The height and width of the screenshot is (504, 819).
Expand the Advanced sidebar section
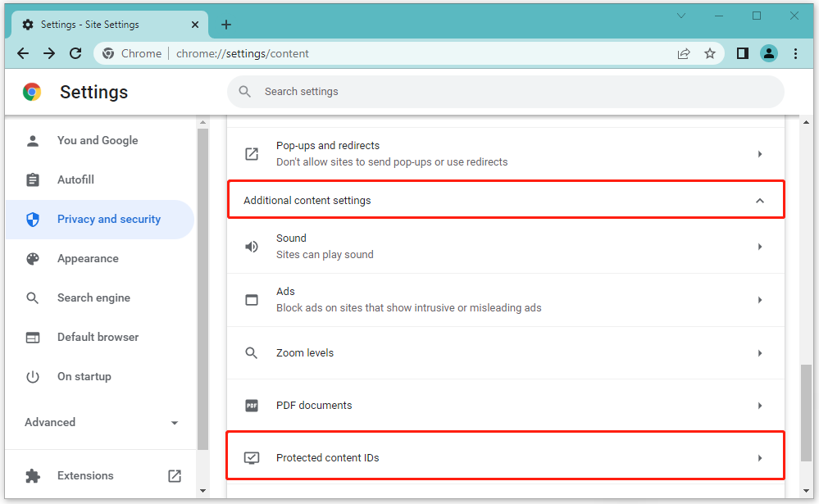[x=174, y=423]
